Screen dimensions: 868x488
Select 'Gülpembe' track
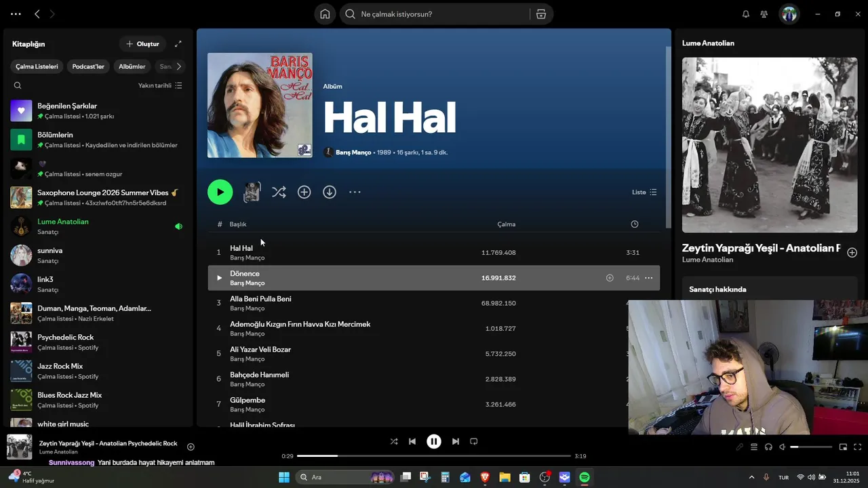(x=434, y=405)
